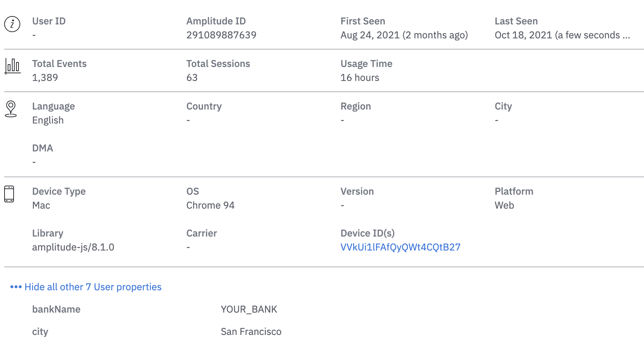644x344 pixels.
Task: Click the city property value San Francisco
Action: tap(251, 331)
